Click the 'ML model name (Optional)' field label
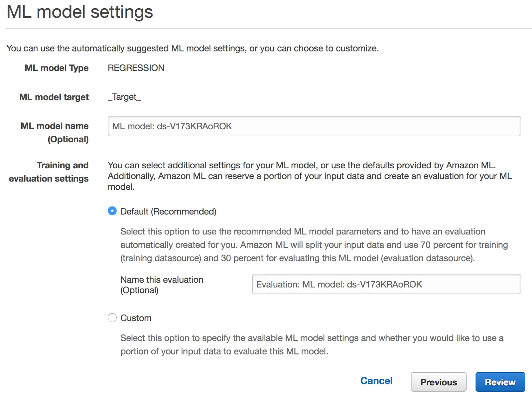This screenshot has width=532, height=400. (x=55, y=132)
